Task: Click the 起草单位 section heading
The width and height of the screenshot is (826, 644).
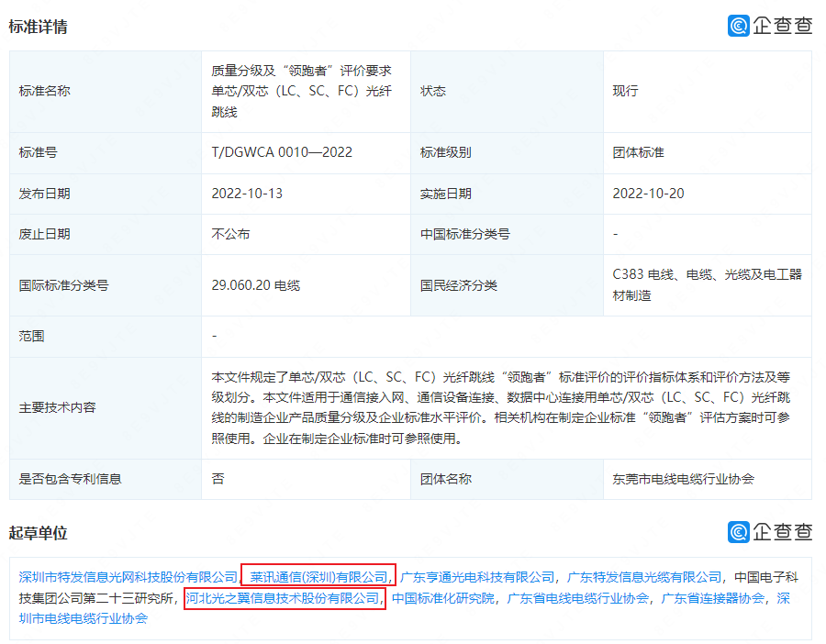Action: coord(38,533)
